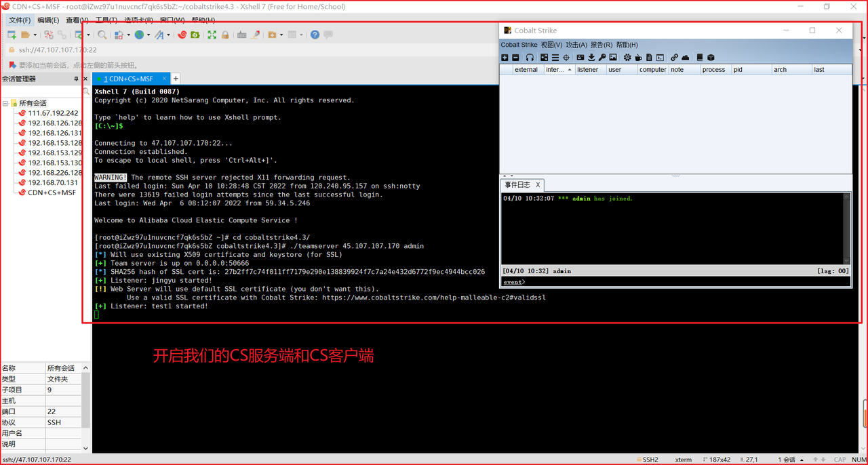The height and width of the screenshot is (465, 868).
Task: Click the cube about icon in Cobalt Strike
Action: pyautogui.click(x=711, y=58)
